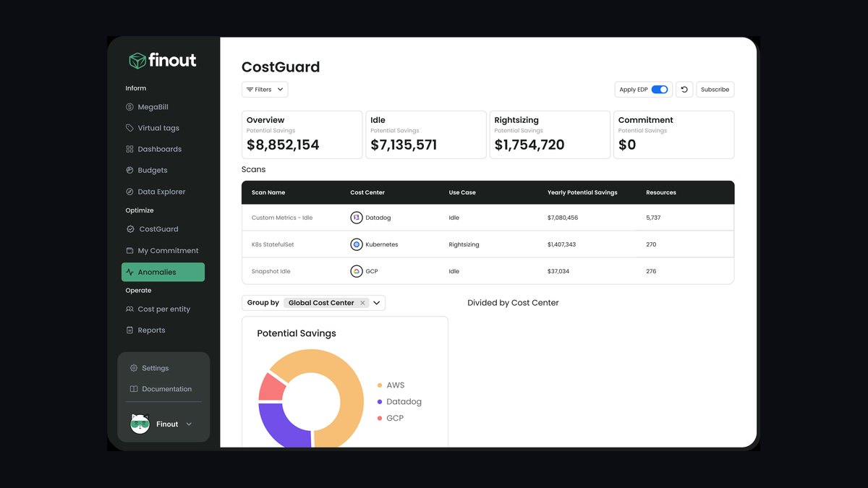Image resolution: width=868 pixels, height=488 pixels.
Task: Click the Cost per entity people icon
Action: [x=130, y=309]
